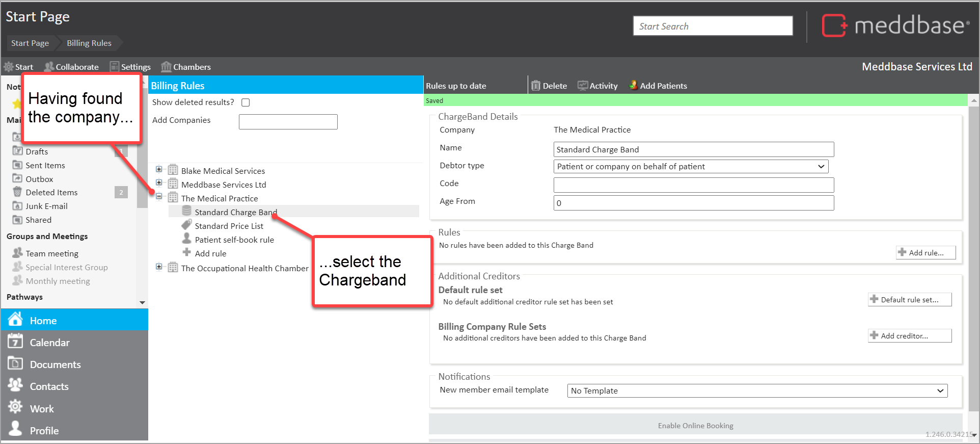This screenshot has width=980, height=444.
Task: Click the Add rule... button
Action: 925,253
